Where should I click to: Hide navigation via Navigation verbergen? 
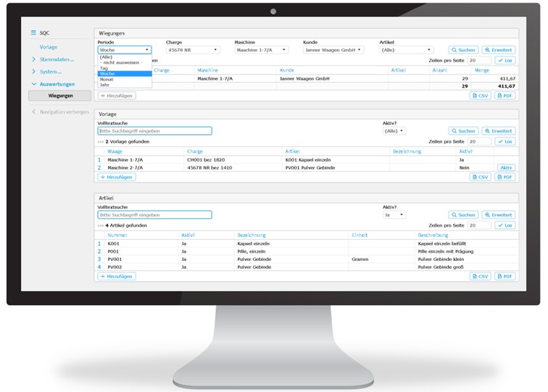click(x=61, y=112)
